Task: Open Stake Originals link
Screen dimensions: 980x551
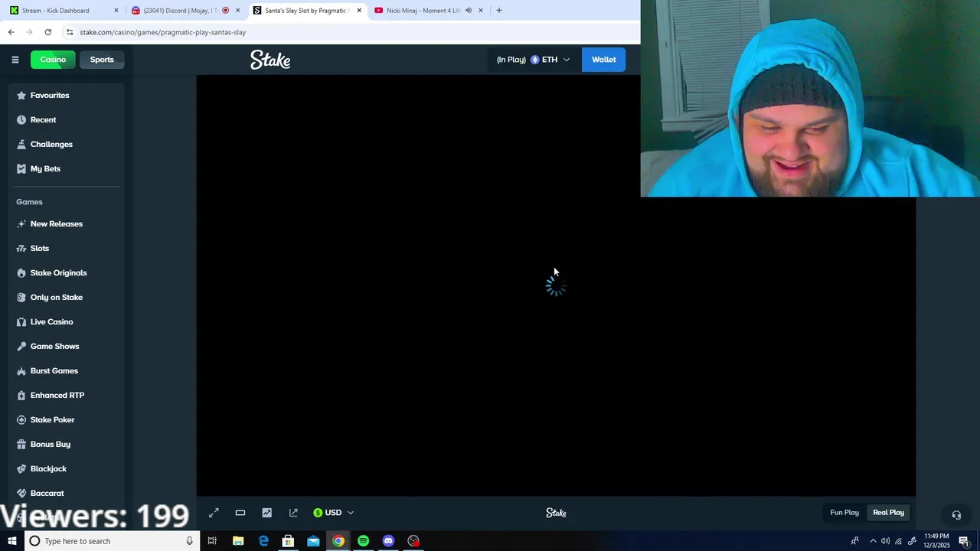Action: [58, 273]
